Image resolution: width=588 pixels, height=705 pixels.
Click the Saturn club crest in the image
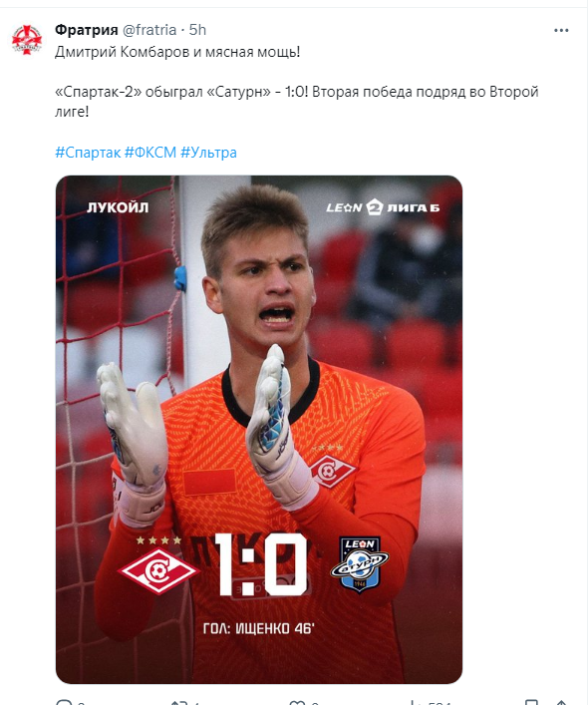click(360, 564)
